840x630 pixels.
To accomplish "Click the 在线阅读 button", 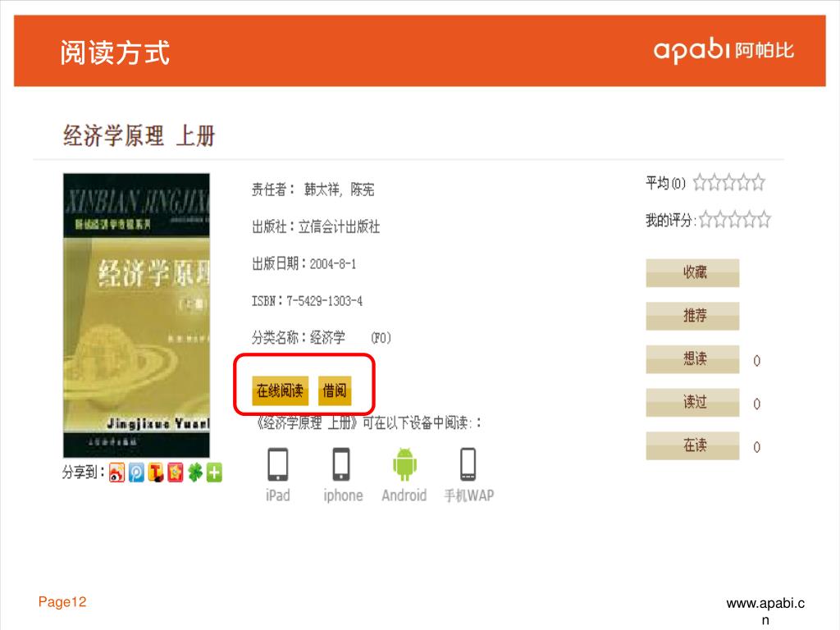I will pyautogui.click(x=281, y=390).
